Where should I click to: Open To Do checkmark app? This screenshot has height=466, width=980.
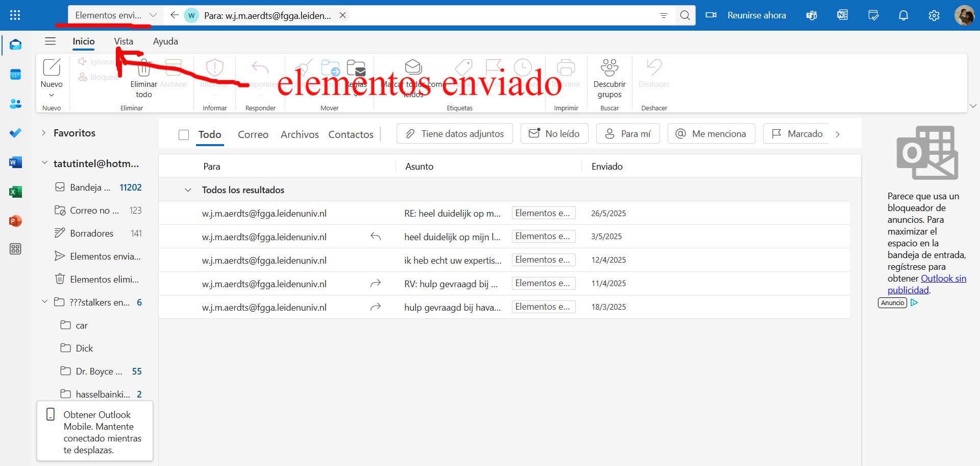tap(15, 133)
